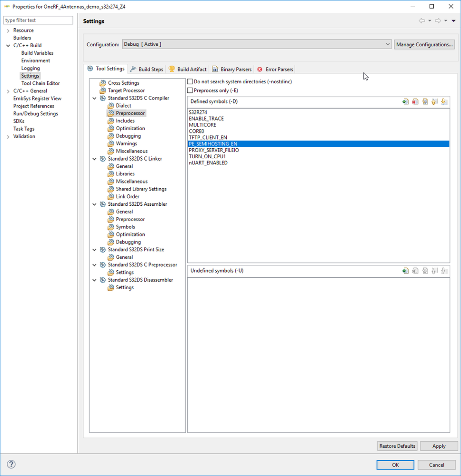Click the Delete defined symbol icon
Viewport: 461px width, 476px height.
(415, 101)
